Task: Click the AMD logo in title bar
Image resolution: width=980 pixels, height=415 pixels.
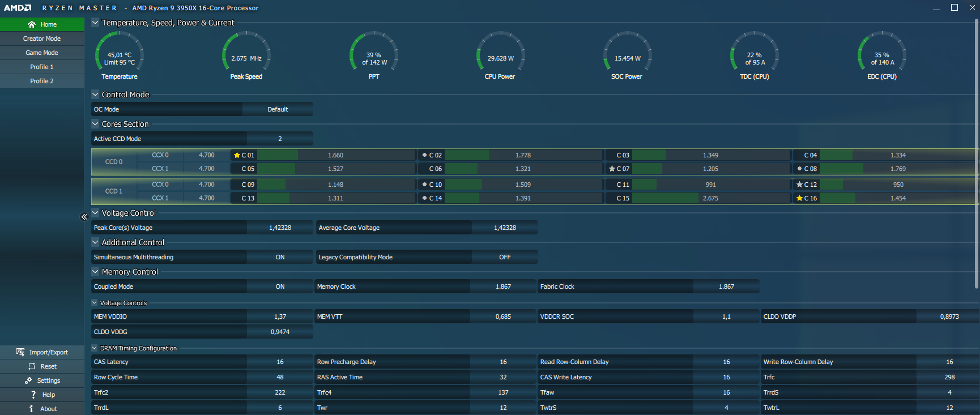Action: pyautogui.click(x=18, y=8)
